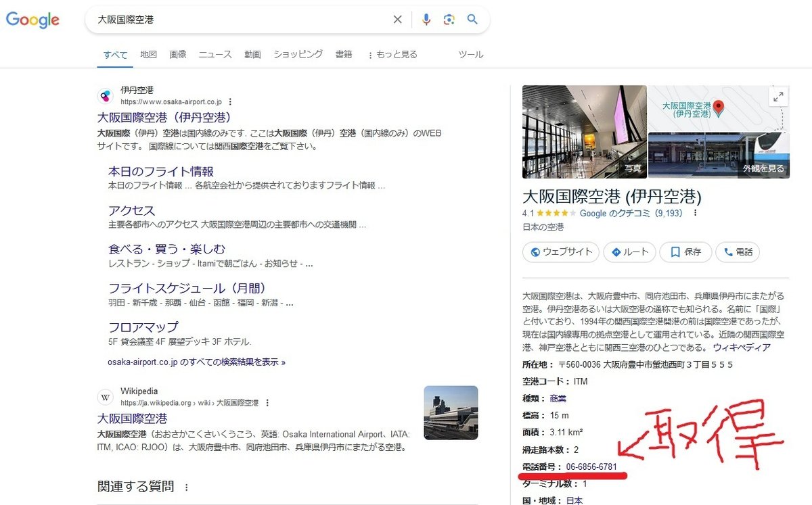Viewport: 812px width, 505px height.
Task: Open three-dot menu beside review count
Action: (695, 213)
